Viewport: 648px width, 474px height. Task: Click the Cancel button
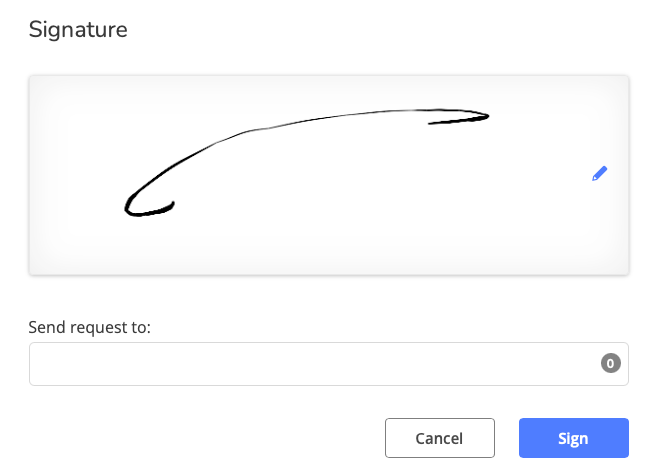click(439, 438)
